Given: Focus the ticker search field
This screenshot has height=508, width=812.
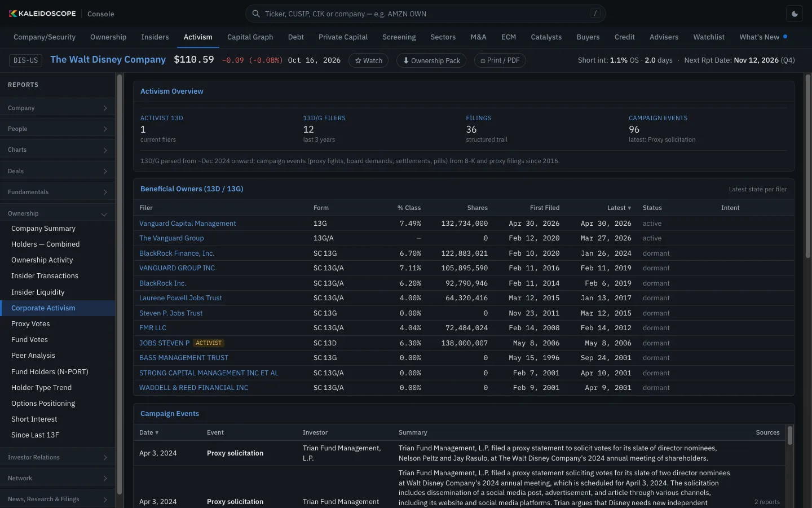Looking at the screenshot, I should pos(426,14).
